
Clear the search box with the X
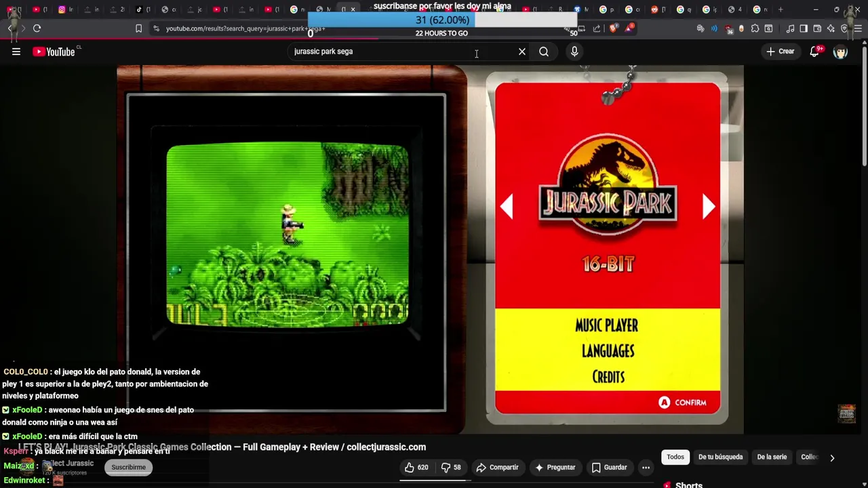[522, 52]
